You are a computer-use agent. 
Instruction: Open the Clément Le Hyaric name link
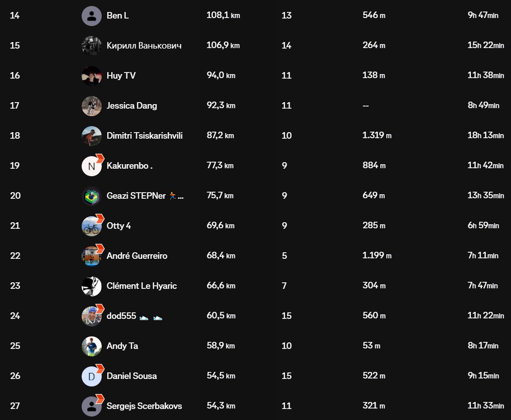[141, 286]
